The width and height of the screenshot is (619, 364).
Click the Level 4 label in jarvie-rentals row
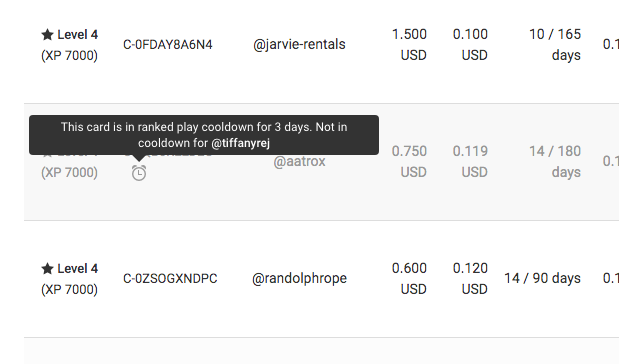77,35
